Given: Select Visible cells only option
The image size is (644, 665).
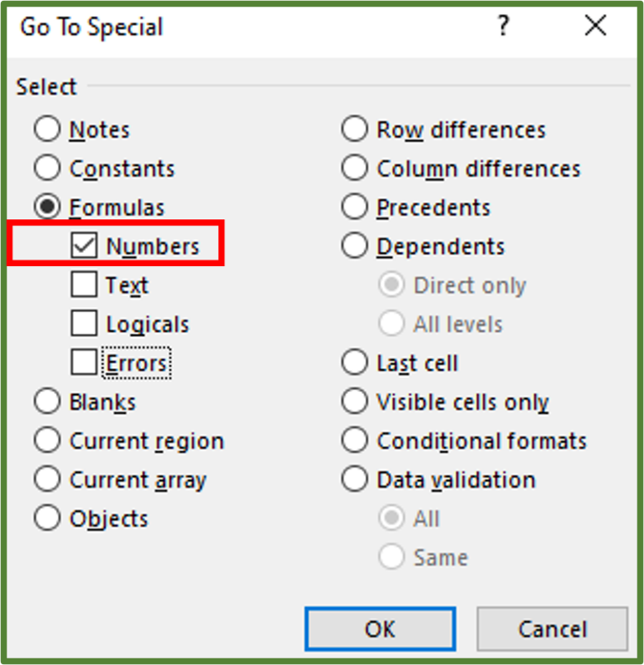Looking at the screenshot, I should [x=354, y=402].
